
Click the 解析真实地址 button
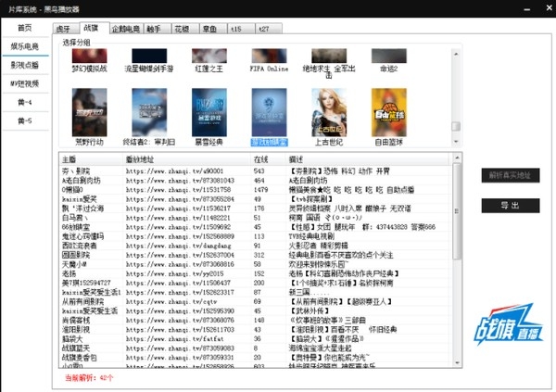pos(511,175)
